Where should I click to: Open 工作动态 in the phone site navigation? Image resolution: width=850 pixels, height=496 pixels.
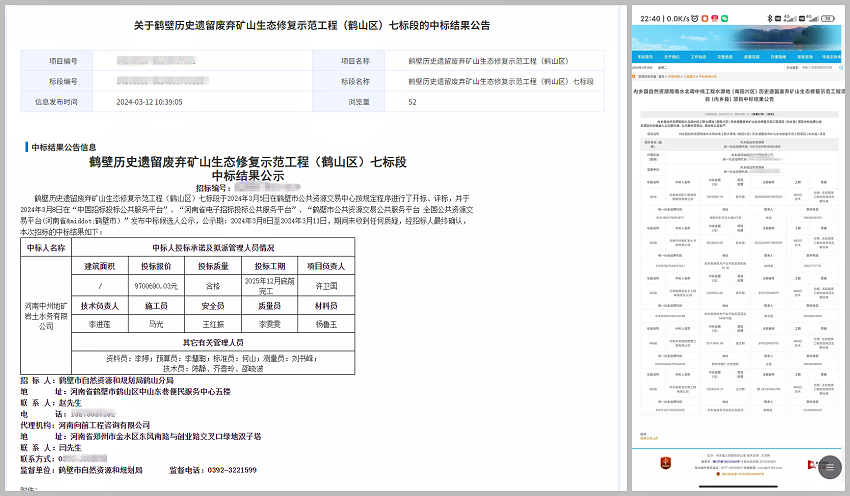pos(698,57)
